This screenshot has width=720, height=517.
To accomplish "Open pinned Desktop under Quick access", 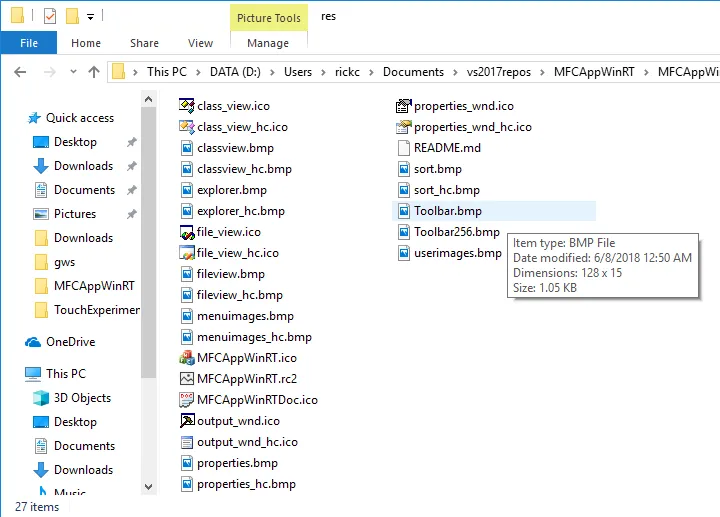I will [75, 142].
